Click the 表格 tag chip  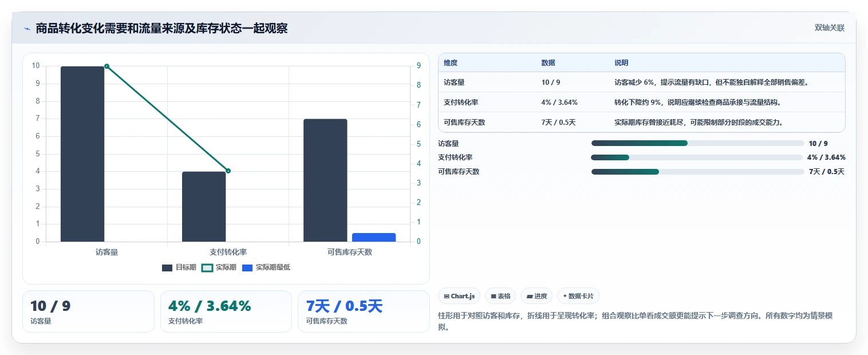[500, 296]
